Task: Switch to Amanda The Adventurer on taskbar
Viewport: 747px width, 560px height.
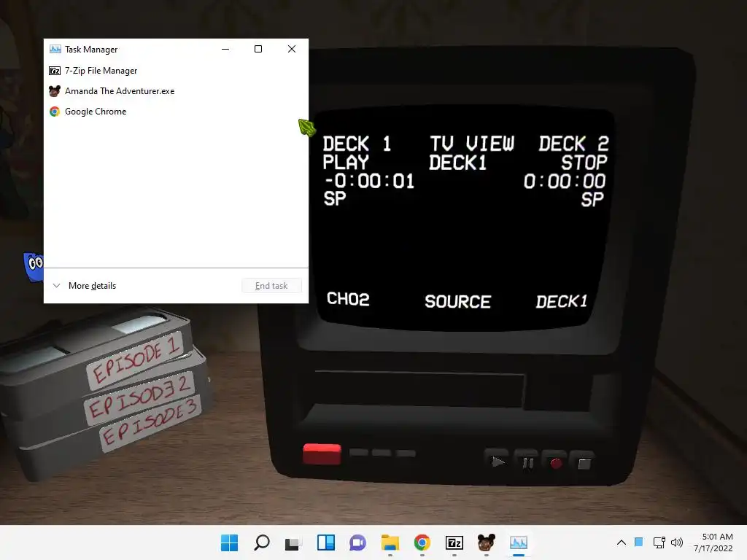Action: [487, 542]
